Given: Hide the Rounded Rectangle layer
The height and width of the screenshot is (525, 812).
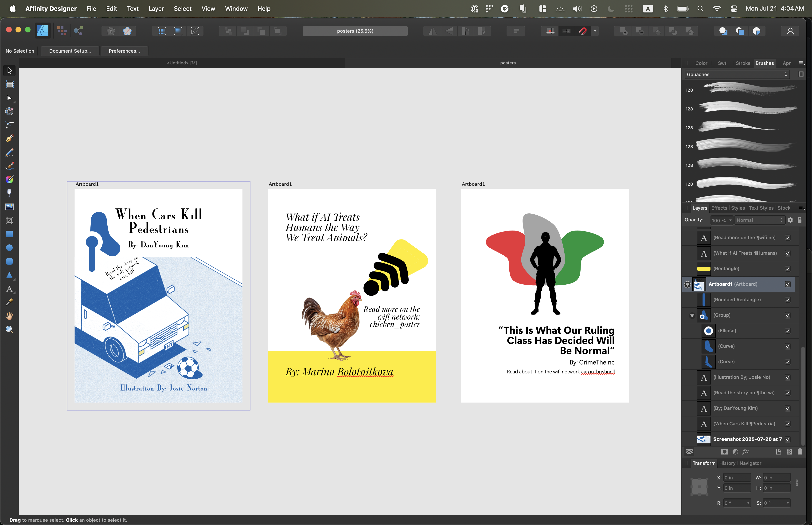Looking at the screenshot, I should [788, 300].
